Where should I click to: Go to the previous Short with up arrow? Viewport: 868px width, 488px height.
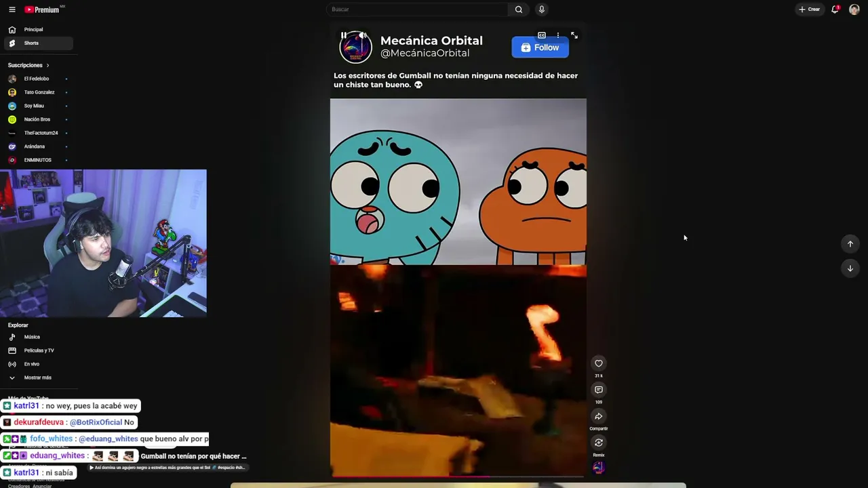[x=850, y=244]
